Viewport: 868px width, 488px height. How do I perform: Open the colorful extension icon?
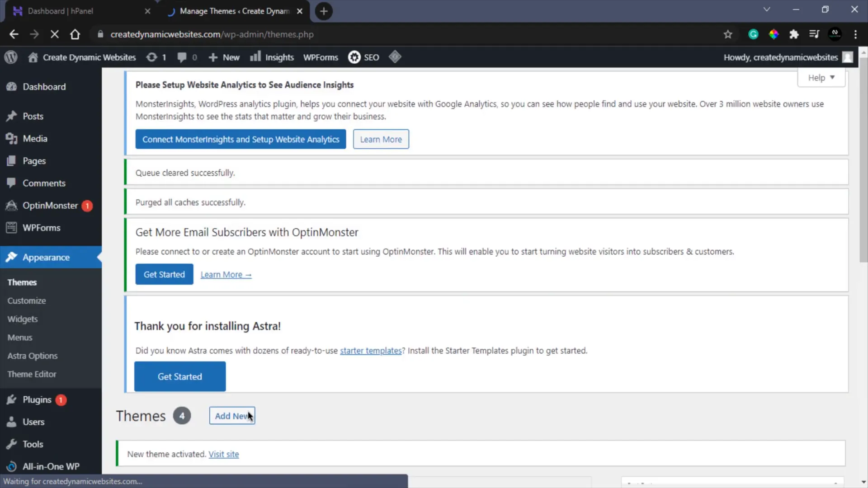tap(774, 34)
